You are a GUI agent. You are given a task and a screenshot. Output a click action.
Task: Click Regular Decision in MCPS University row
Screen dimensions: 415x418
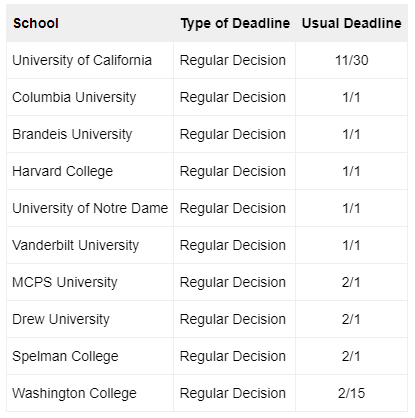pos(235,282)
